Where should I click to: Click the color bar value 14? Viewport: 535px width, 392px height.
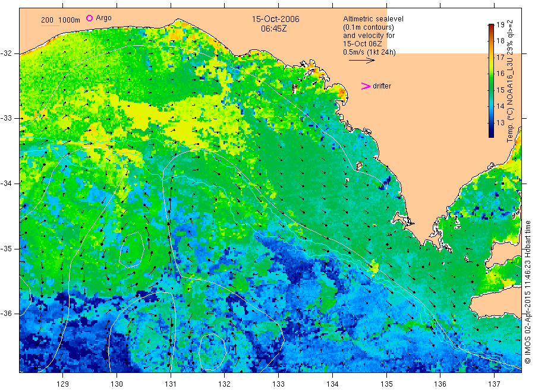tap(500, 106)
